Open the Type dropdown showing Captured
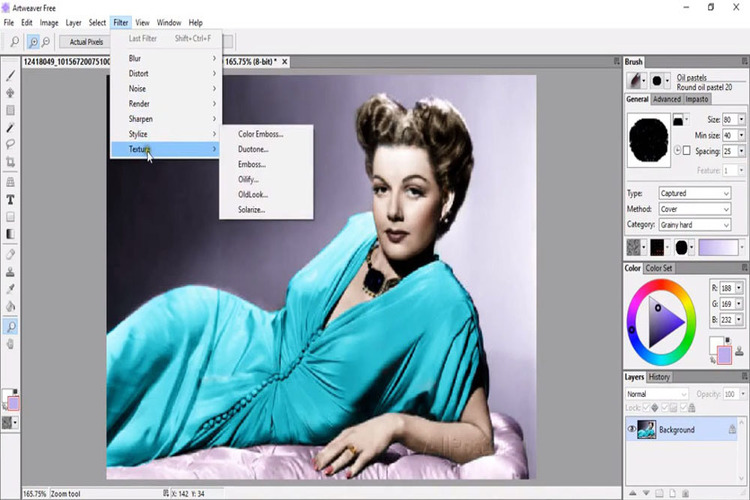750x500 pixels. point(695,193)
